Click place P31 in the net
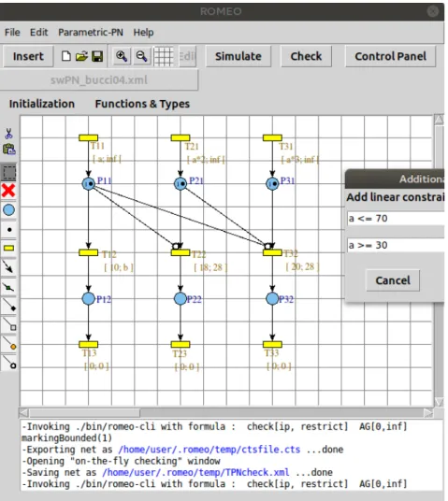This screenshot has height=501, width=448. pyautogui.click(x=272, y=184)
